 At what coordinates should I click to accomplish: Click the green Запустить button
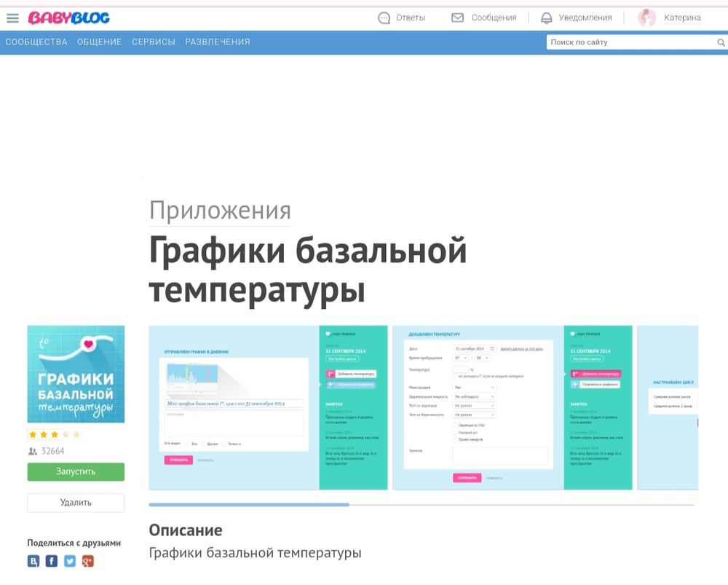coord(76,471)
